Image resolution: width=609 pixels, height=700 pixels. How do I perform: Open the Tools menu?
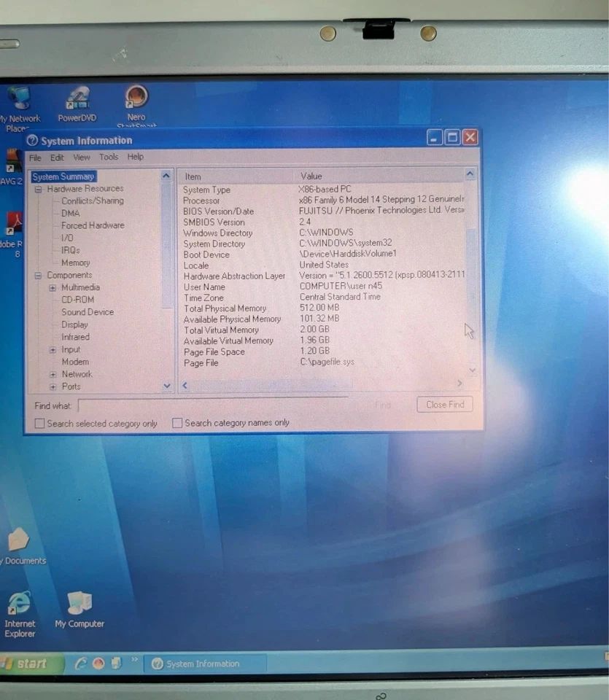[108, 157]
